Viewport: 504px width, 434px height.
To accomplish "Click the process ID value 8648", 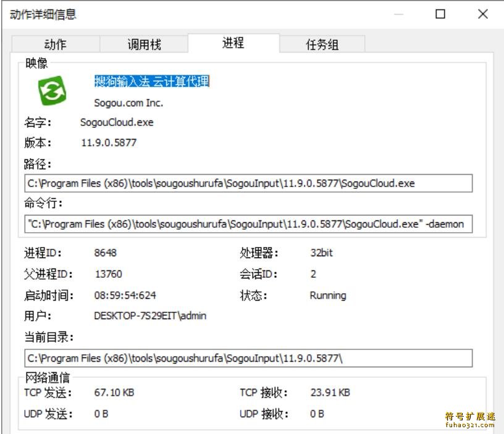I will pyautogui.click(x=106, y=253).
